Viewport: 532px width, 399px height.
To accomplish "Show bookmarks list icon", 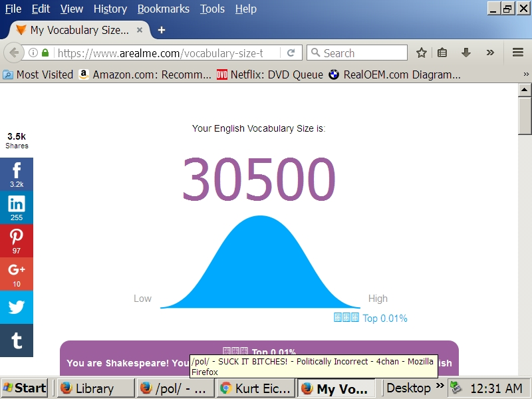I will (442, 53).
